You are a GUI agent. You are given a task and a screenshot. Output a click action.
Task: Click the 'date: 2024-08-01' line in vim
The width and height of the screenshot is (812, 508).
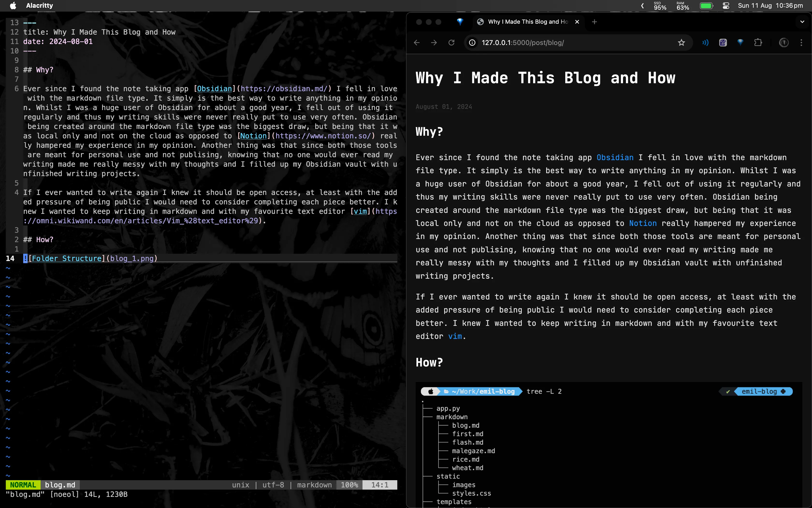58,42
